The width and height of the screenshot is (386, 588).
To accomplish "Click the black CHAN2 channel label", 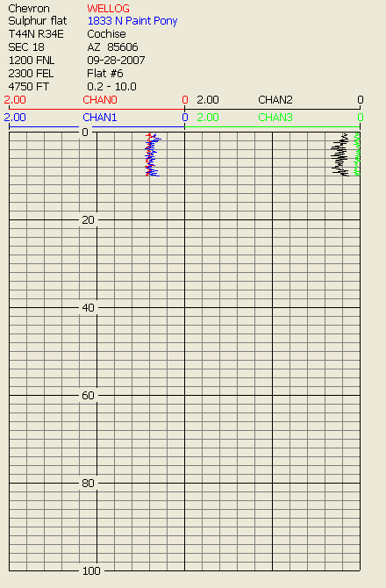I will [275, 100].
